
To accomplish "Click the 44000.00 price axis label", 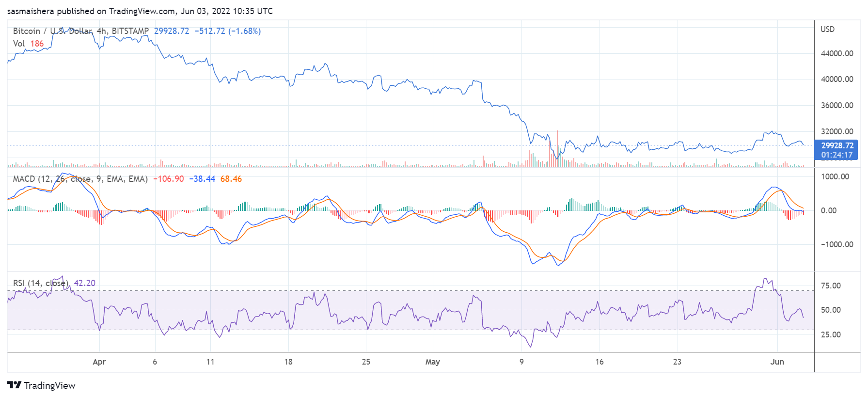I will [837, 53].
